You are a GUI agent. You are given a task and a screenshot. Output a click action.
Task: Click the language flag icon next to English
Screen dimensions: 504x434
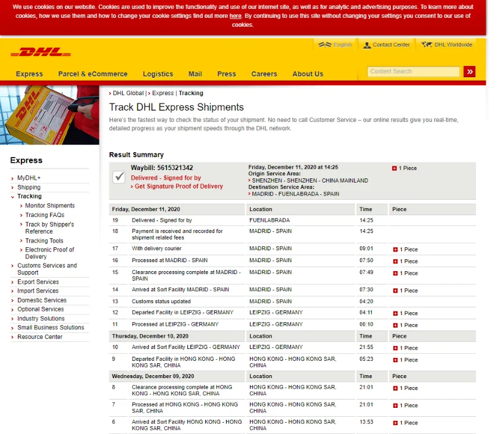pos(325,45)
